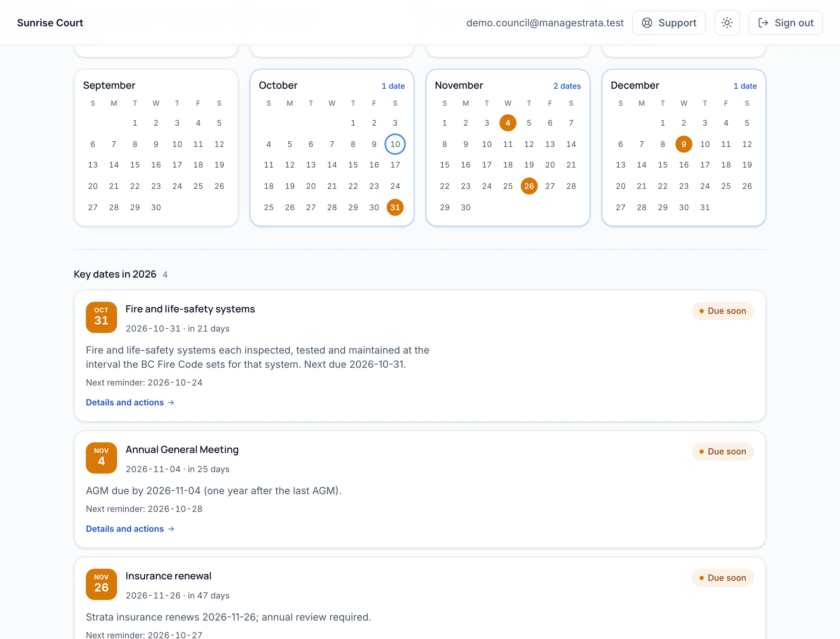Click the Support button
Screen dimensions: 840x639
[669, 23]
